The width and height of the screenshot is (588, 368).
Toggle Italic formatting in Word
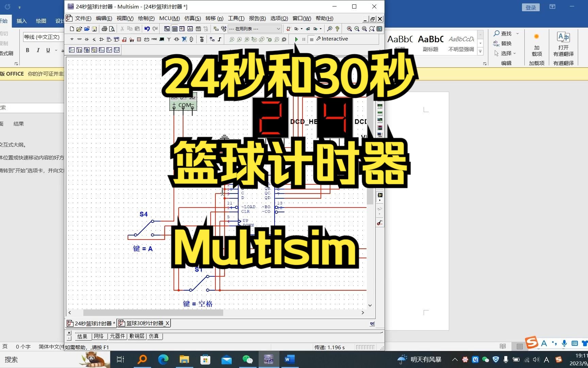click(x=38, y=50)
